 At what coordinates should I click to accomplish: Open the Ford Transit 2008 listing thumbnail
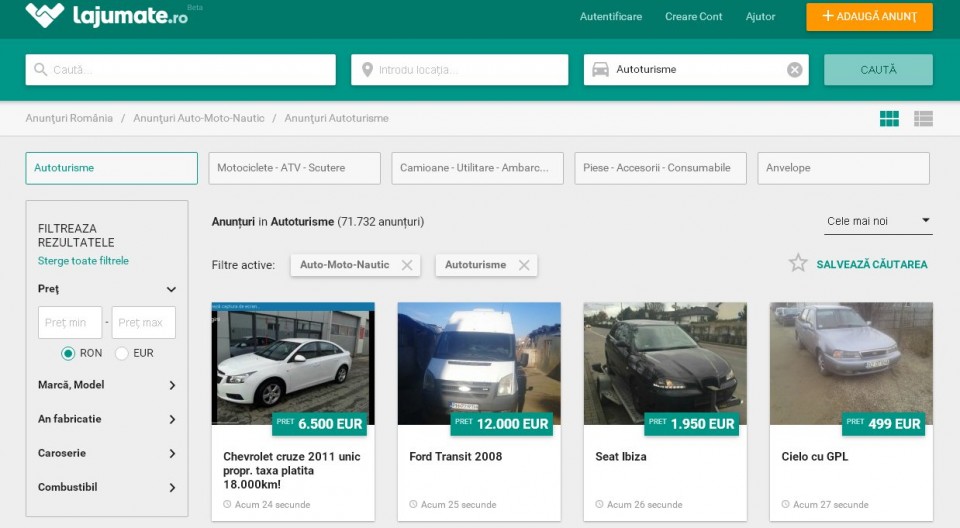[479, 364]
